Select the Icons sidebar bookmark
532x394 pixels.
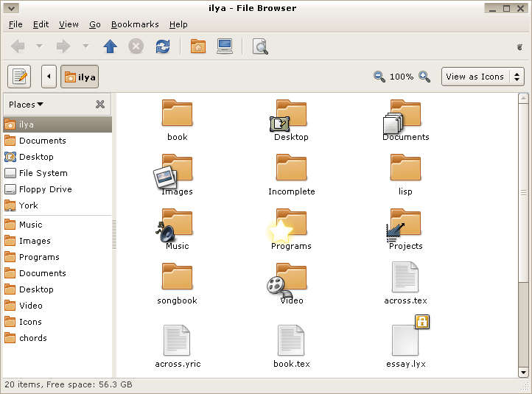pyautogui.click(x=57, y=322)
